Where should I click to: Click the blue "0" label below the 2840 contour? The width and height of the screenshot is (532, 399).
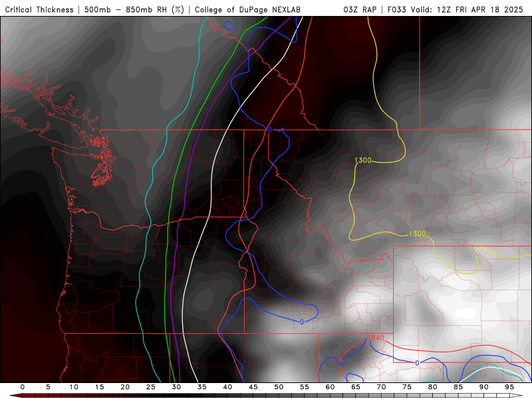click(417, 363)
